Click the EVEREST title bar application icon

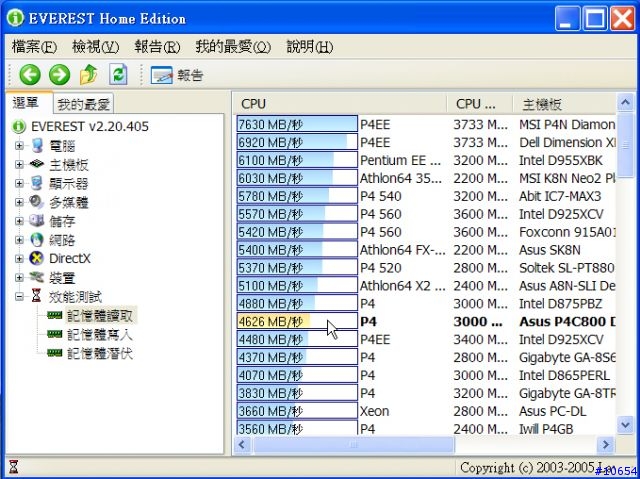(x=15, y=18)
